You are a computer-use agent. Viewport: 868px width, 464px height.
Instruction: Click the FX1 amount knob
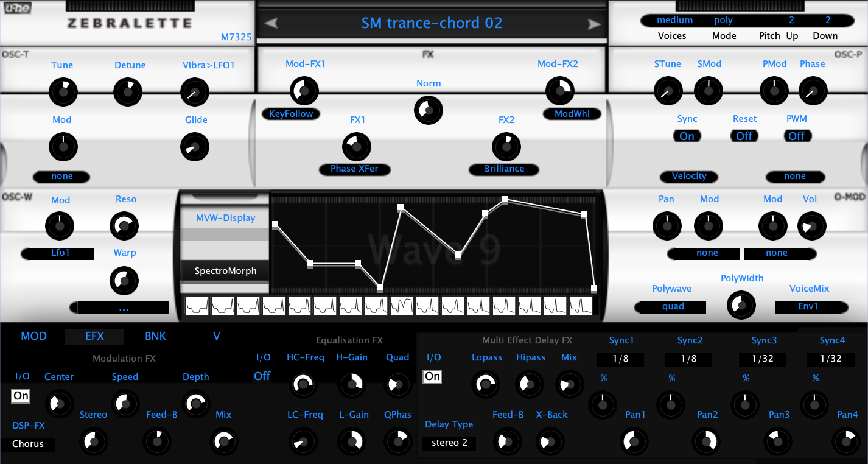point(357,147)
